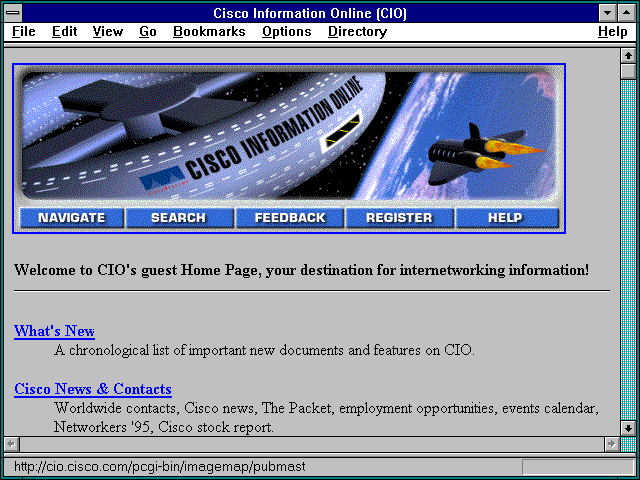Click the window title 'Cisco Information Online (CIO)'

click(x=310, y=13)
